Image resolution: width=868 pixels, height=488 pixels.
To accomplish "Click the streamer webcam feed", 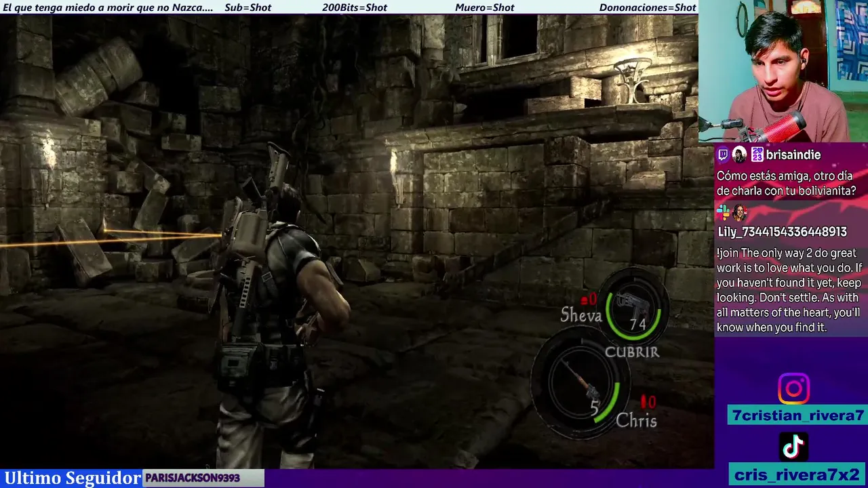I will (783, 71).
